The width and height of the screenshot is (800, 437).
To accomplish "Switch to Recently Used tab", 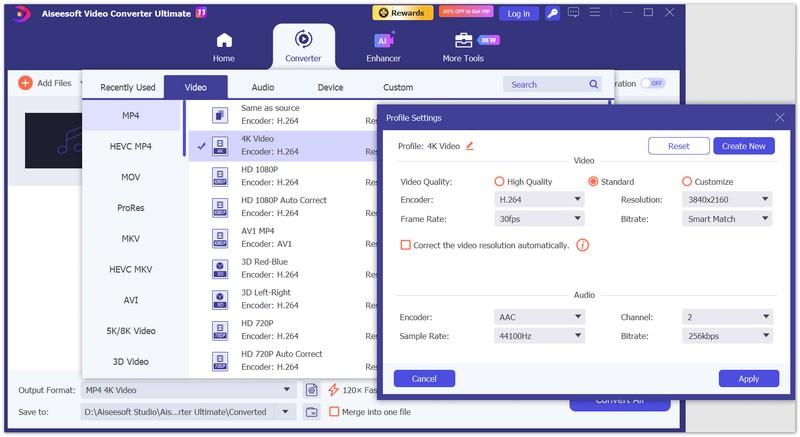I will pos(128,87).
